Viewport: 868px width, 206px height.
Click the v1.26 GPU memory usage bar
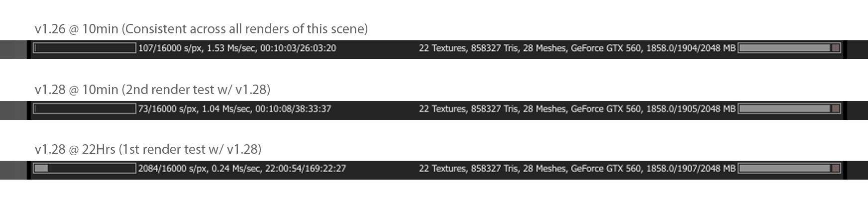pos(789,48)
